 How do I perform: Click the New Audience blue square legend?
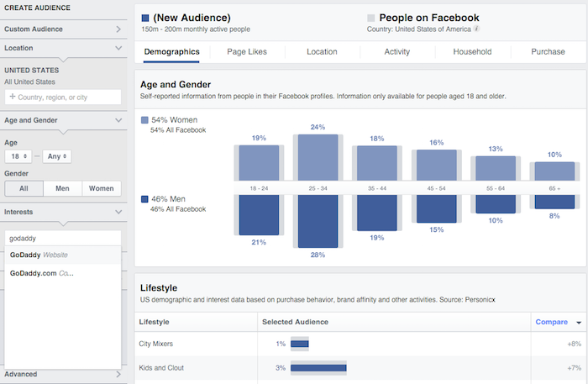[x=145, y=18]
